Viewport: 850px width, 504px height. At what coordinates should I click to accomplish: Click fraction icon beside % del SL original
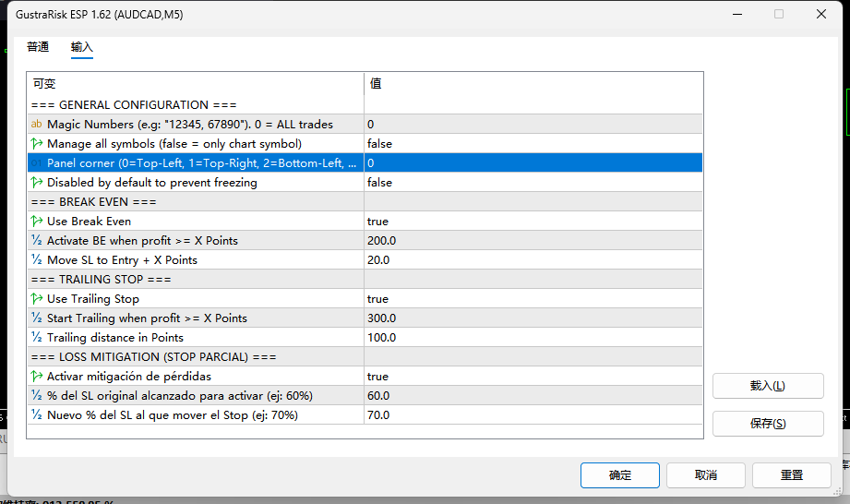click(36, 396)
